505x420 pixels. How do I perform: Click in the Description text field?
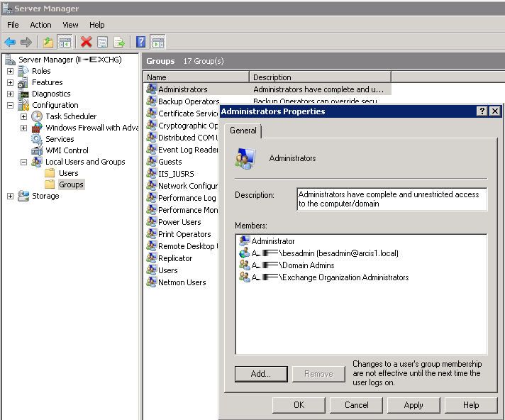coord(392,199)
